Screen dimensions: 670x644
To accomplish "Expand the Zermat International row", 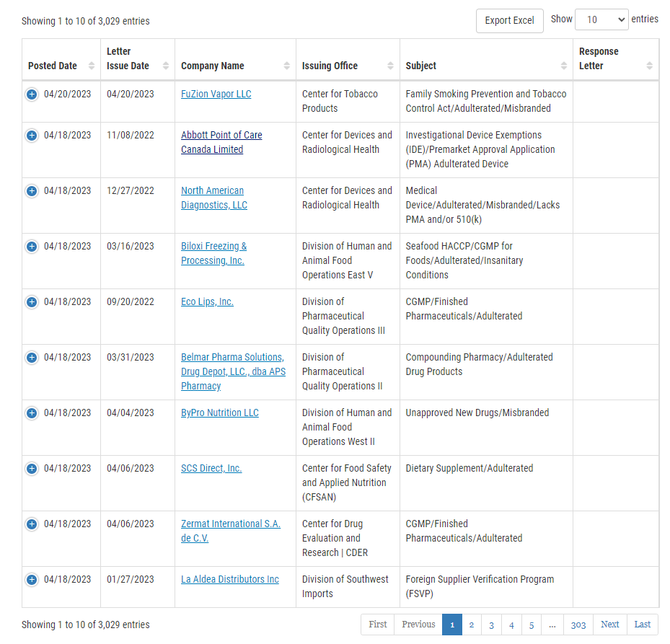I will (32, 524).
